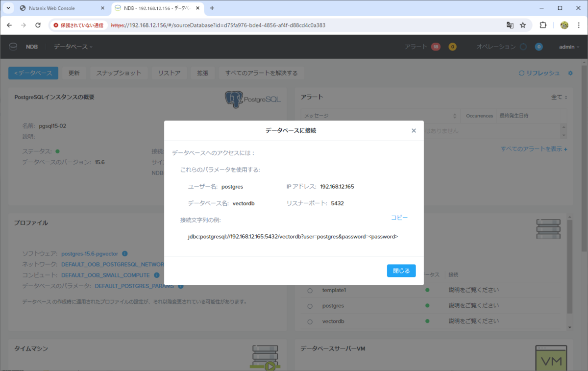The height and width of the screenshot is (371, 588).
Task: Sort alerts by メッセージ column arrows
Action: click(x=455, y=116)
